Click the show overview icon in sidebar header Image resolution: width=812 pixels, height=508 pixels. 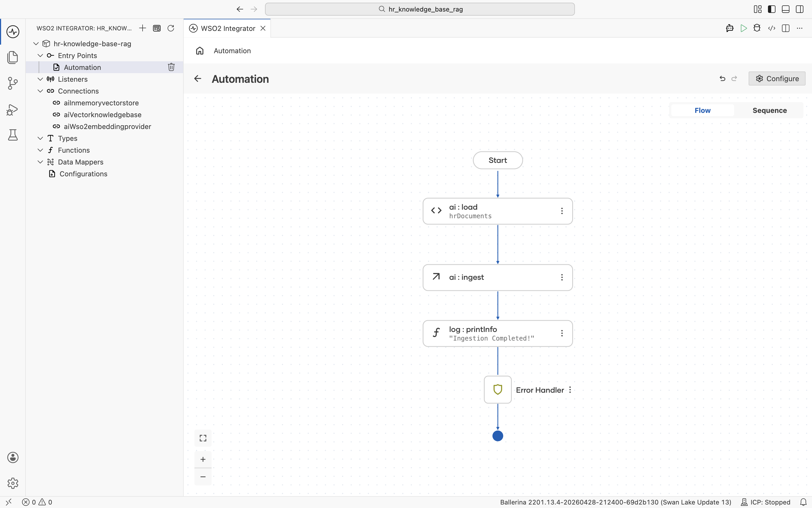click(157, 28)
